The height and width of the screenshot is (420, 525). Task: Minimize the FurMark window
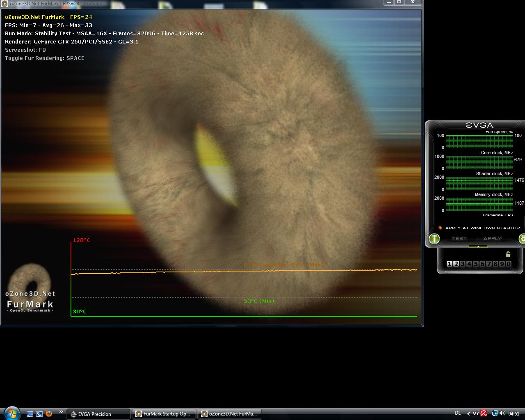(388, 2)
